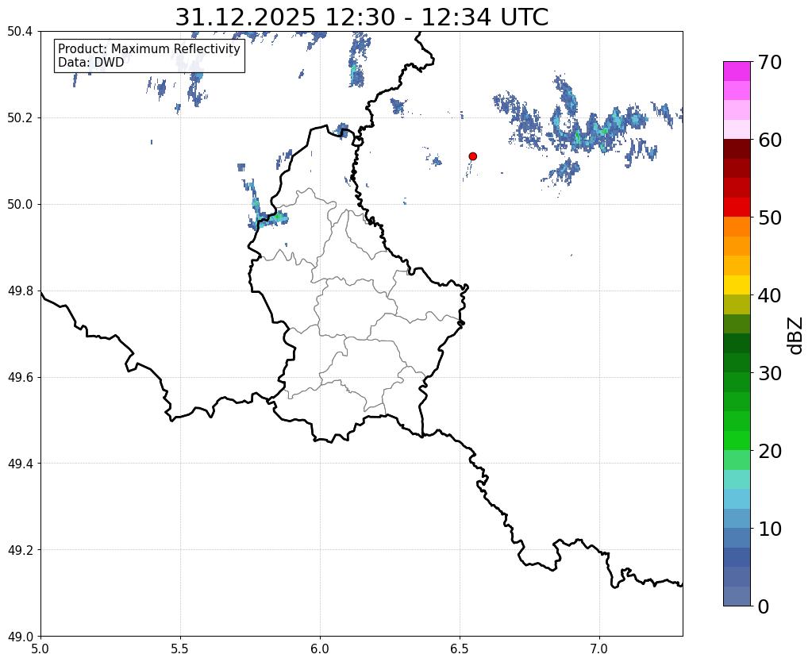Click the latitude tick label 49.6
The width and height of the screenshot is (812, 662).
tap(20, 378)
